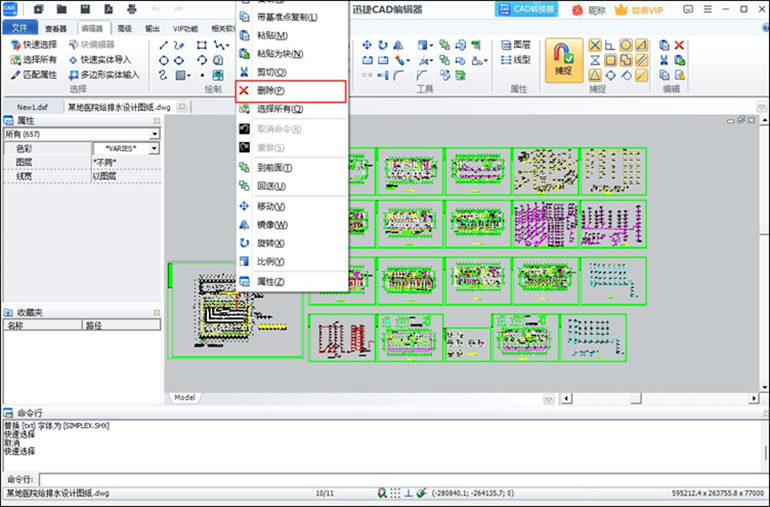Expand the trim tool dropdown in 工具 group
The height and width of the screenshot is (507, 770).
click(x=431, y=61)
